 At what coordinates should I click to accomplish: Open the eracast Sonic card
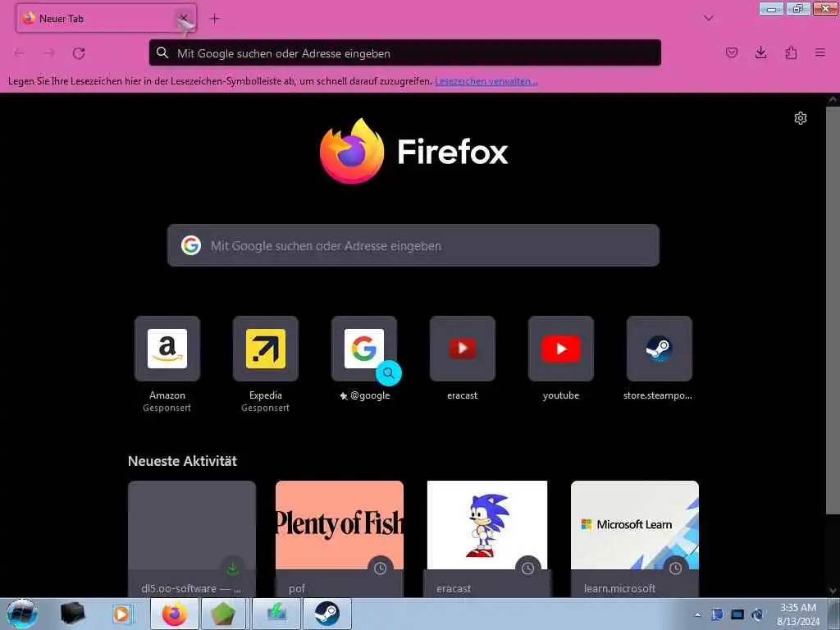487,538
